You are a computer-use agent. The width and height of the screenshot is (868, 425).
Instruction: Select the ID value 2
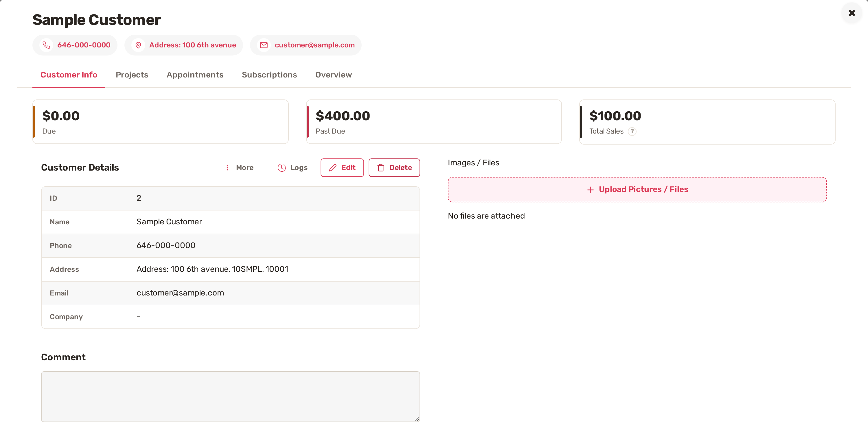click(139, 198)
